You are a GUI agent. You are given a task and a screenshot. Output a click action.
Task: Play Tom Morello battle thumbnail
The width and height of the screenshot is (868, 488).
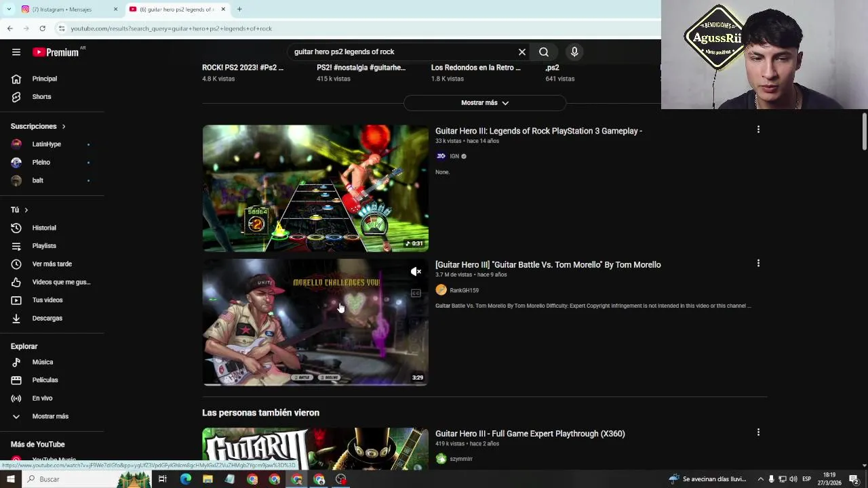tap(315, 323)
